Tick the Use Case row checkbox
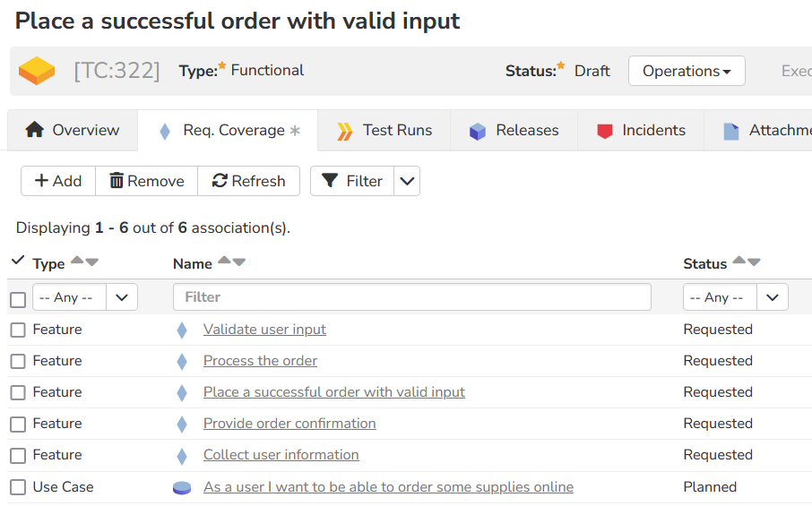 click(x=18, y=487)
